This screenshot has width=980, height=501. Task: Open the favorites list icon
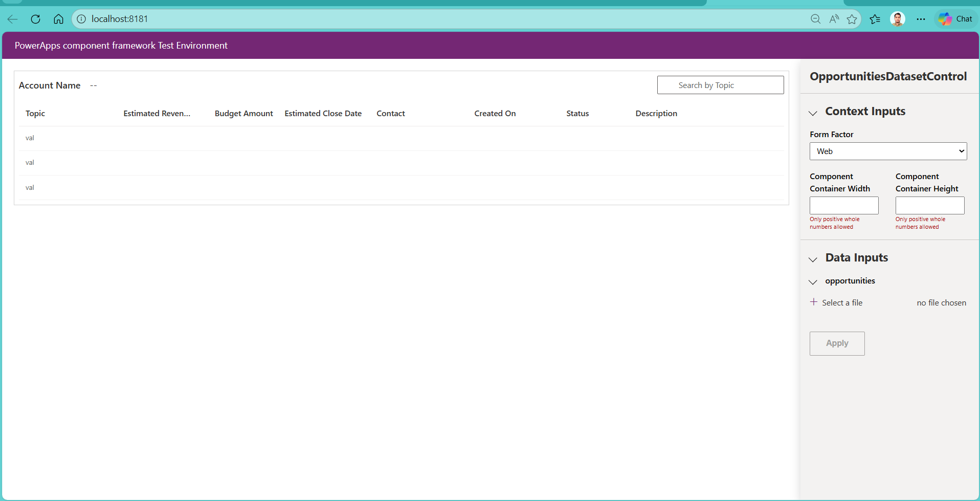(875, 19)
